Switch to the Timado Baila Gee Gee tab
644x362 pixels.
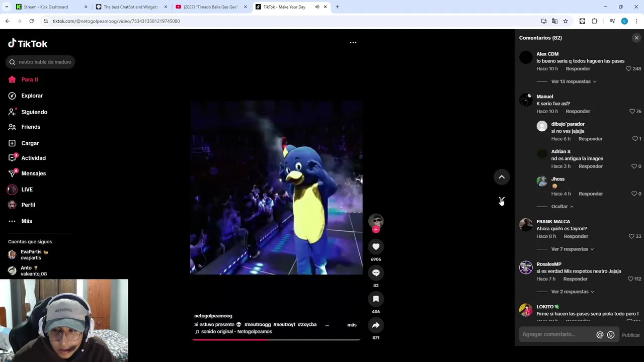click(x=210, y=7)
